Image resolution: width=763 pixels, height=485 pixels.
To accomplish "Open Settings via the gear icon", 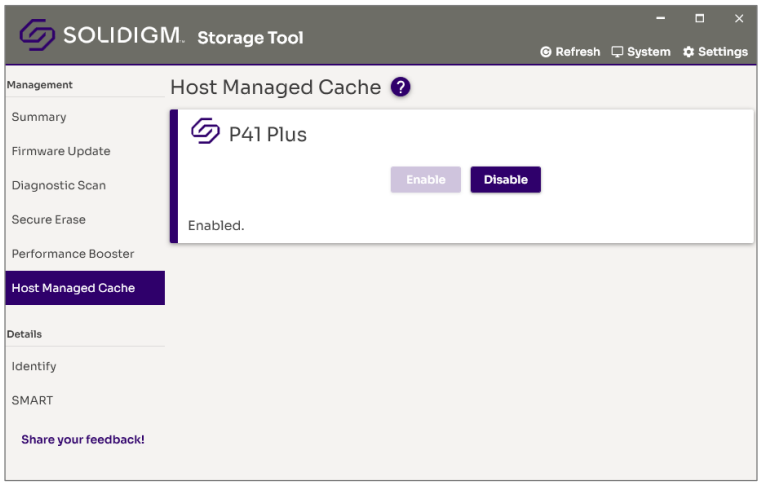I will coord(688,52).
